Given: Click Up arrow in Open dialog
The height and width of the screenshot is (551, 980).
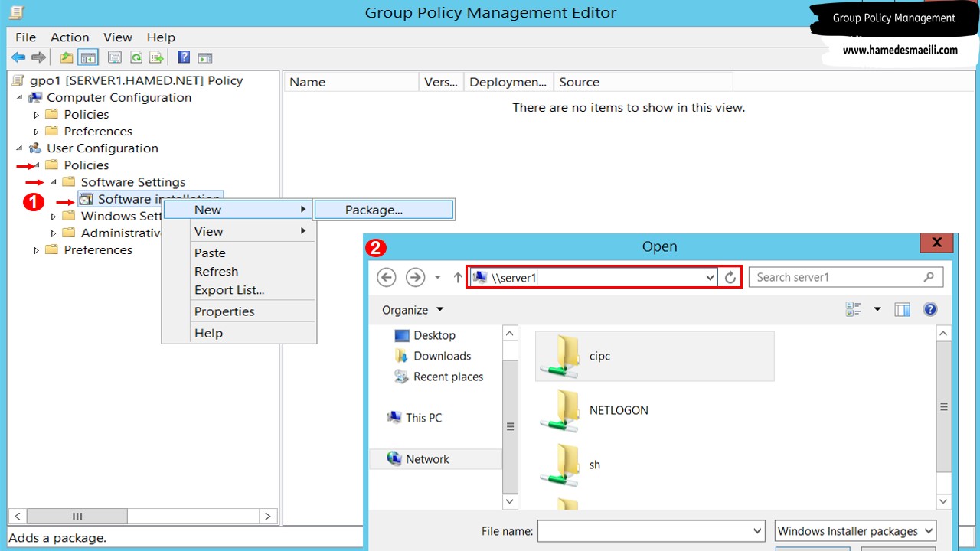Looking at the screenshot, I should point(458,277).
